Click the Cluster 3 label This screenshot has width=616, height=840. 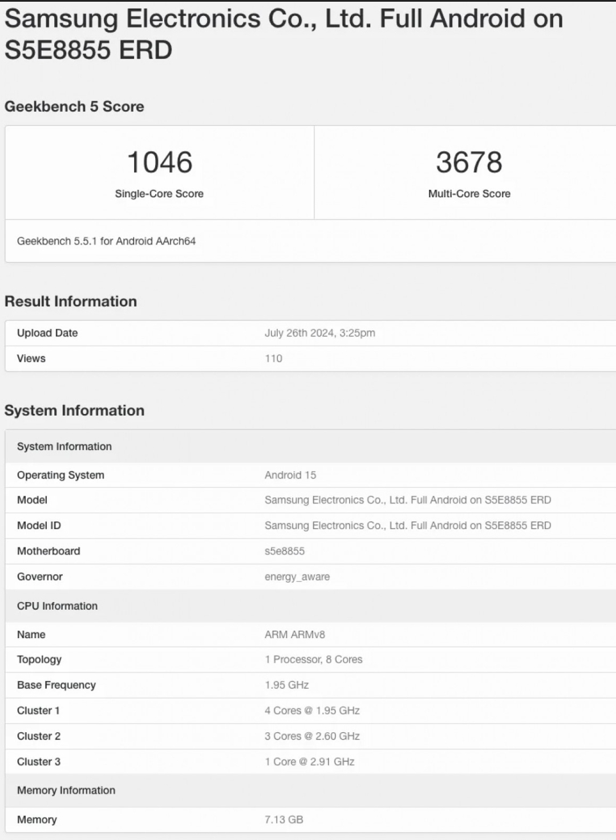(x=39, y=762)
